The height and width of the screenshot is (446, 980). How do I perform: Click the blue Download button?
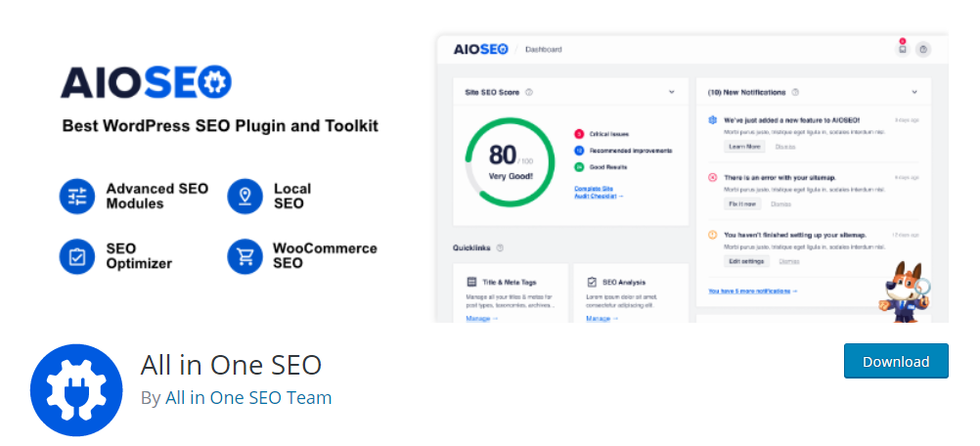[896, 361]
